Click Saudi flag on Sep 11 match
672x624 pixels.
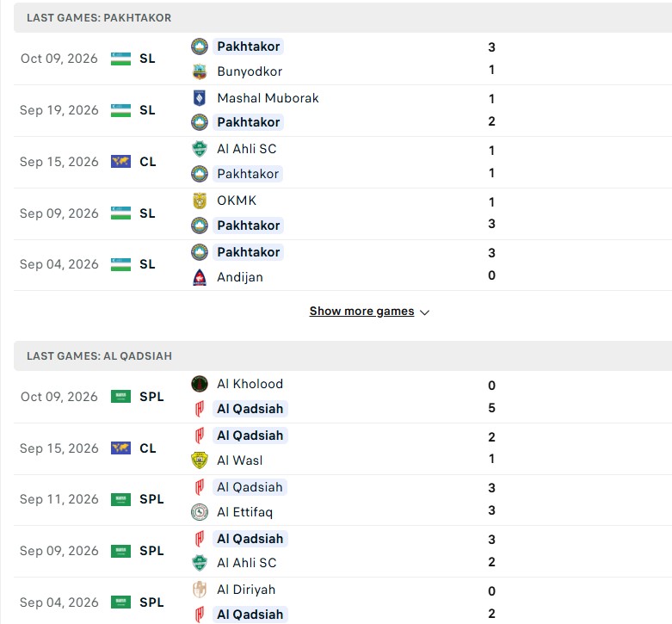click(120, 500)
